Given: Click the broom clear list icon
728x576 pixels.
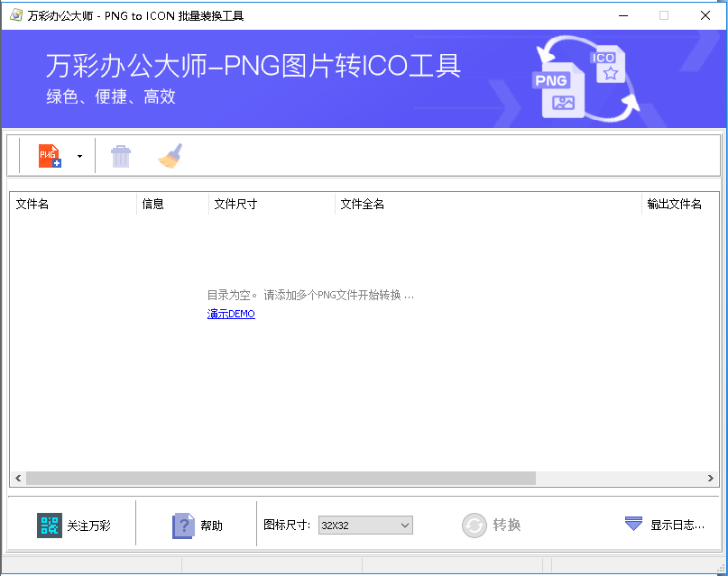Looking at the screenshot, I should point(170,157).
